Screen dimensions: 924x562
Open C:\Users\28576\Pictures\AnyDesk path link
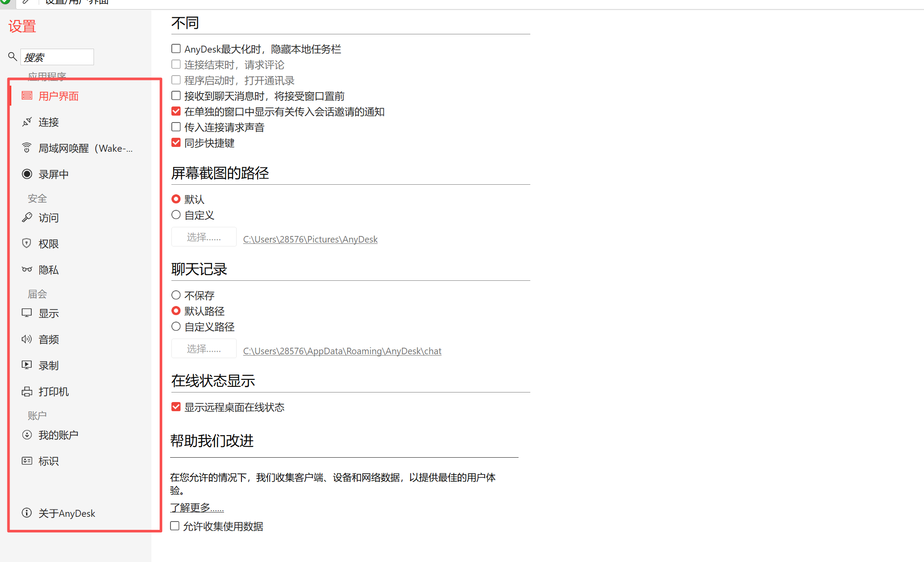[310, 239]
